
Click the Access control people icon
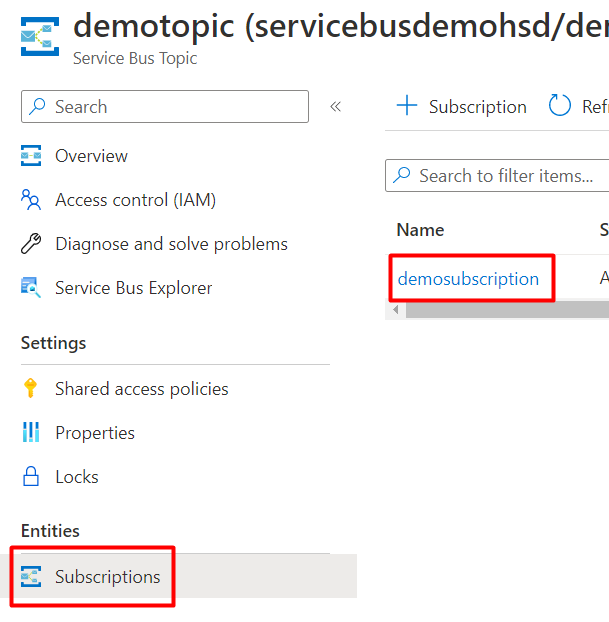point(31,200)
